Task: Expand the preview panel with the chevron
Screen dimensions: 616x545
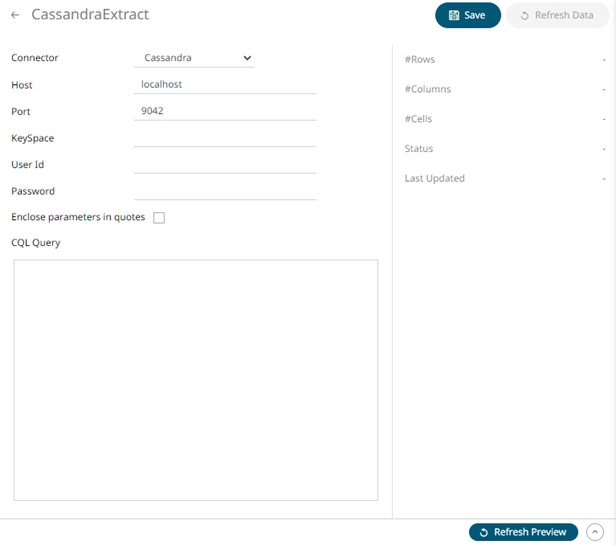Action: coord(596,532)
